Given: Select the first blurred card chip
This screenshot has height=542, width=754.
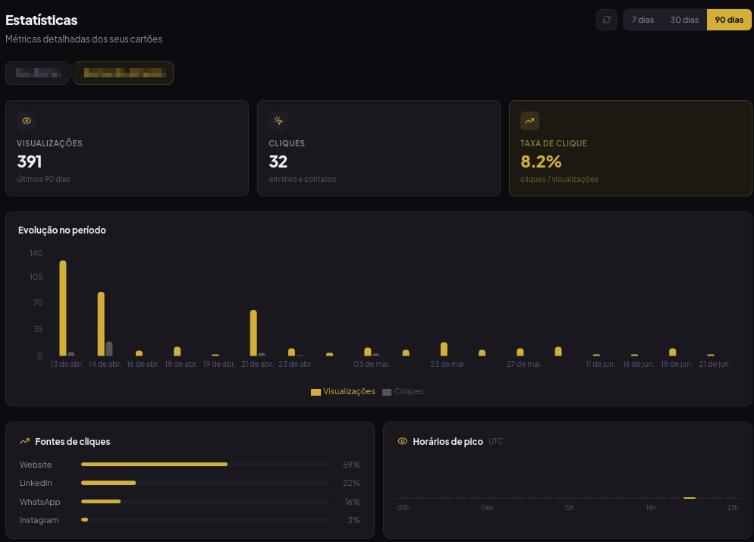Looking at the screenshot, I should tap(38, 73).
